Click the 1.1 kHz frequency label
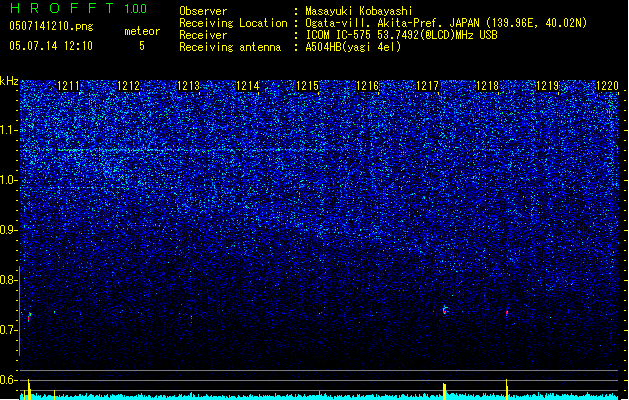The image size is (629, 400). (x=8, y=130)
